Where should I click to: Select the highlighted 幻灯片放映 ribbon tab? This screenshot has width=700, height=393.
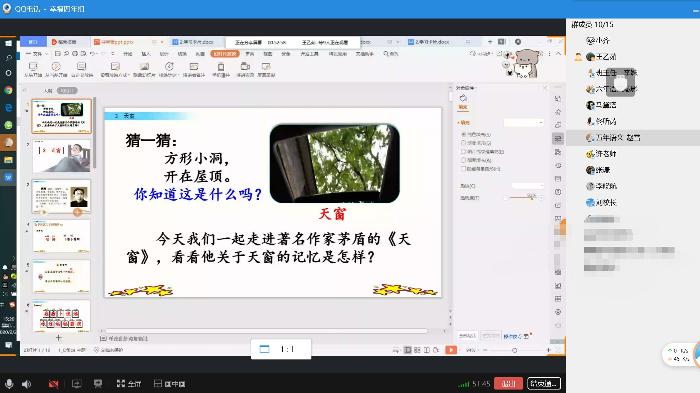[225, 54]
